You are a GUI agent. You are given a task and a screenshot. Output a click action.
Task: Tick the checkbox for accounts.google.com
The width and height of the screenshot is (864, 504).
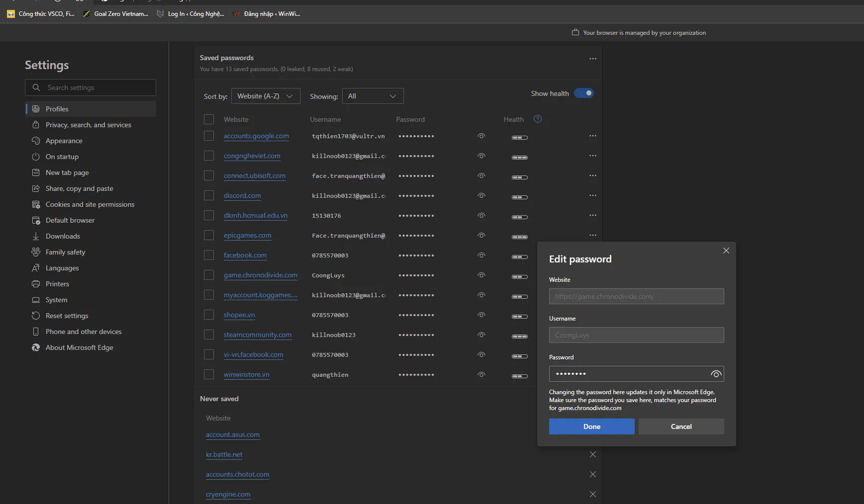click(x=209, y=136)
